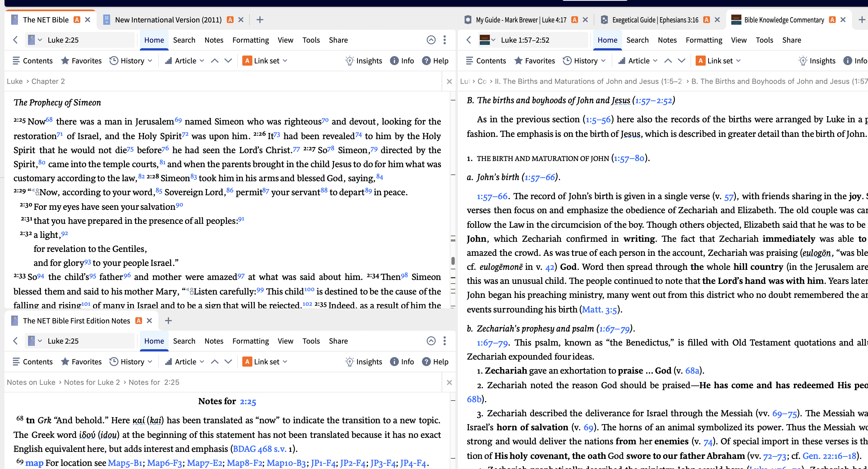Toggle link set A badge on My Guide tab
The height and width of the screenshot is (469, 868).
(x=575, y=20)
